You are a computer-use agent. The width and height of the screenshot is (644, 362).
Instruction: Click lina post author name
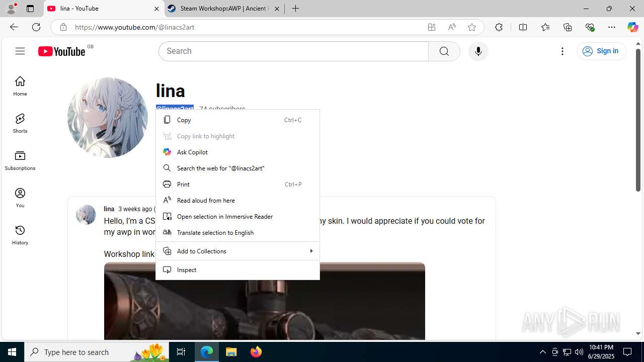pyautogui.click(x=109, y=209)
